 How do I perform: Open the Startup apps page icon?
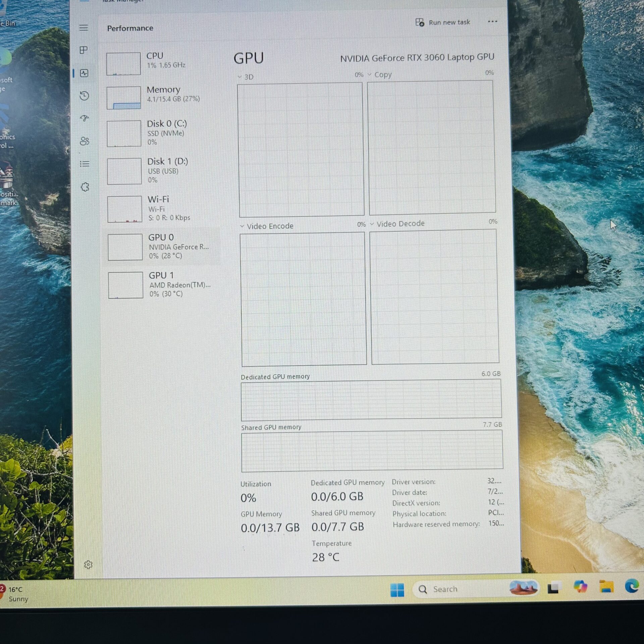[x=85, y=118]
